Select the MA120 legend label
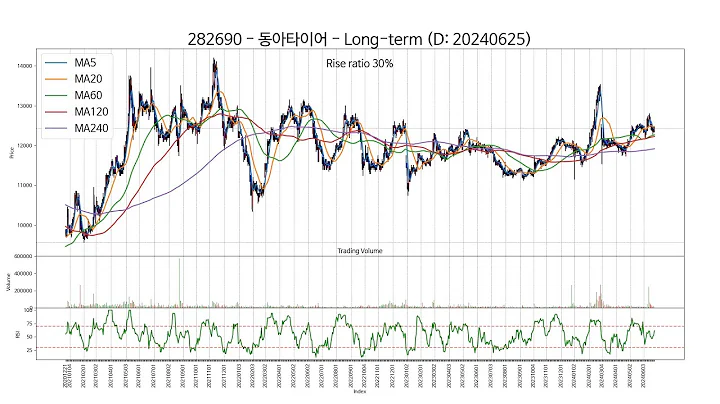This screenshot has height=404, width=720. click(x=91, y=112)
